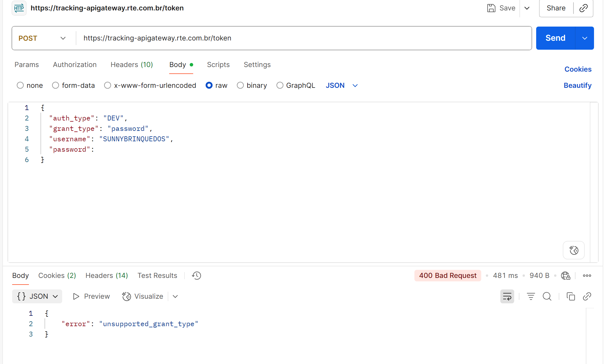The width and height of the screenshot is (605, 364).
Task: Open the POST method dropdown
Action: pyautogui.click(x=42, y=38)
